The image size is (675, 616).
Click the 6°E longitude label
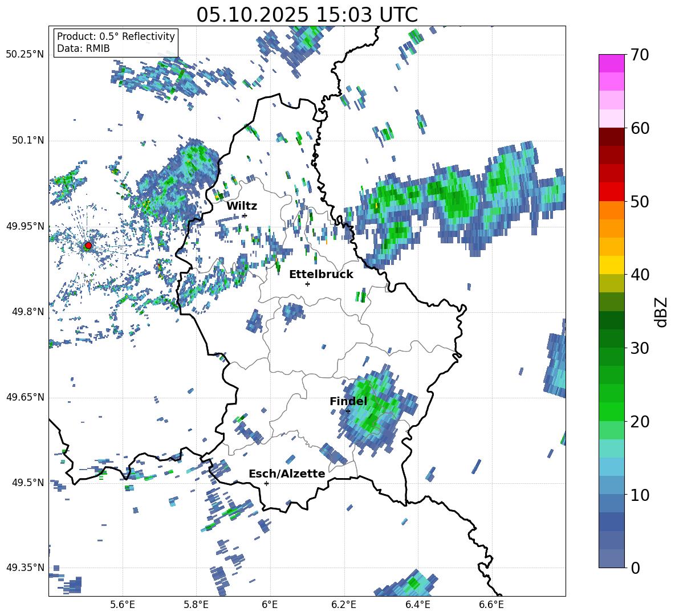(270, 605)
